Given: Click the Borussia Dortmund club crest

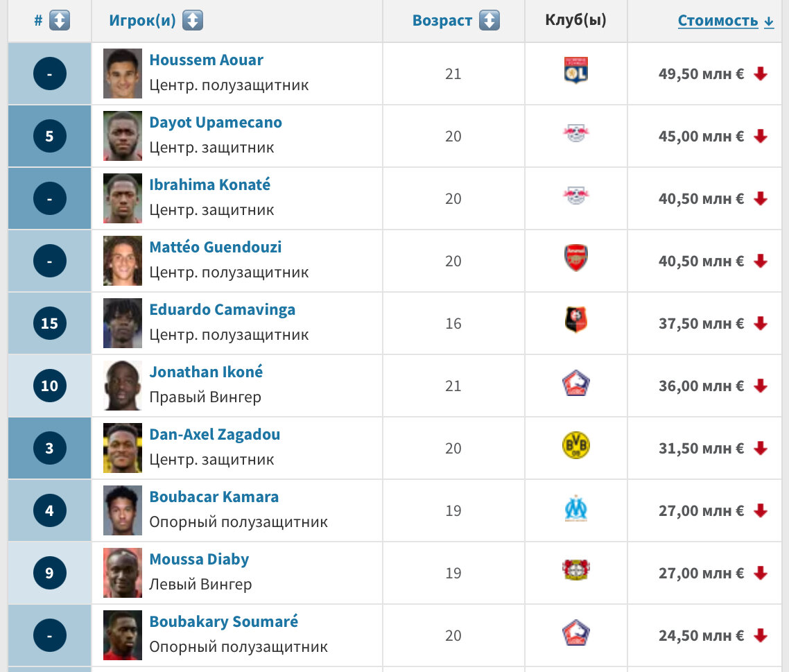Looking at the screenshot, I should 575,445.
